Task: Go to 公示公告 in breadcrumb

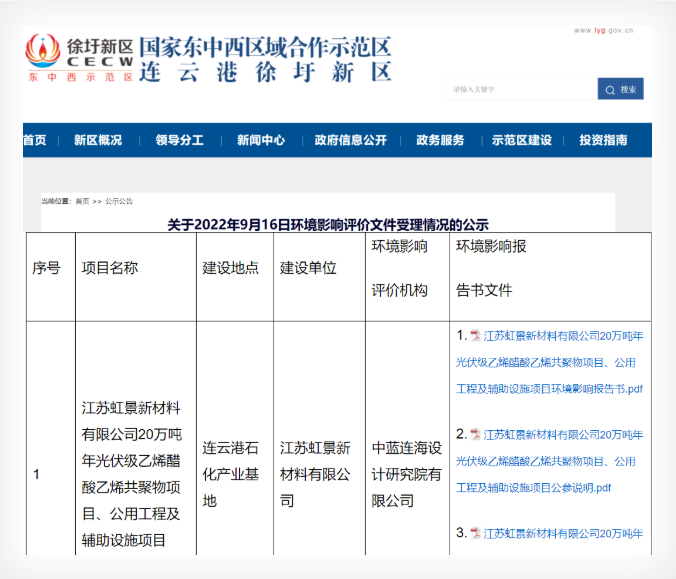Action: [x=119, y=201]
